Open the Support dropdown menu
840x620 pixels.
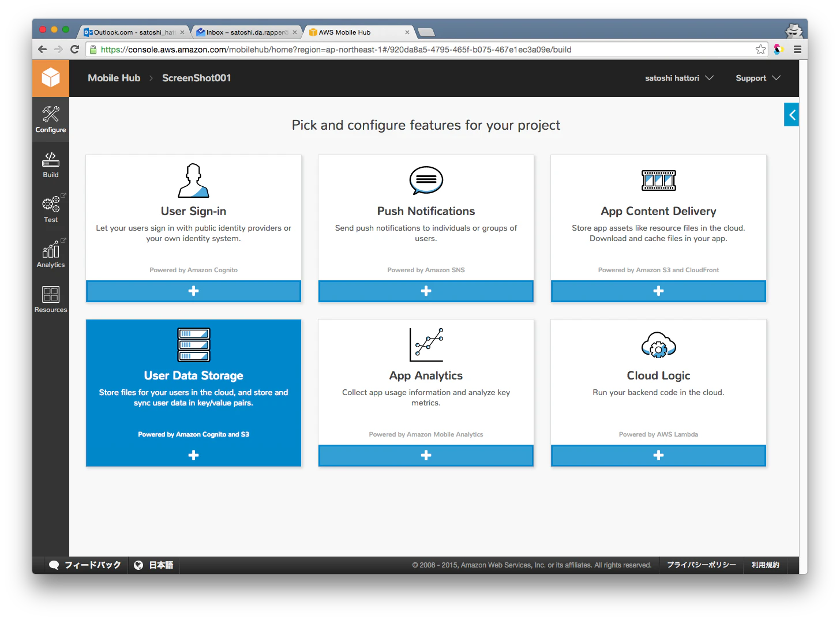[758, 78]
